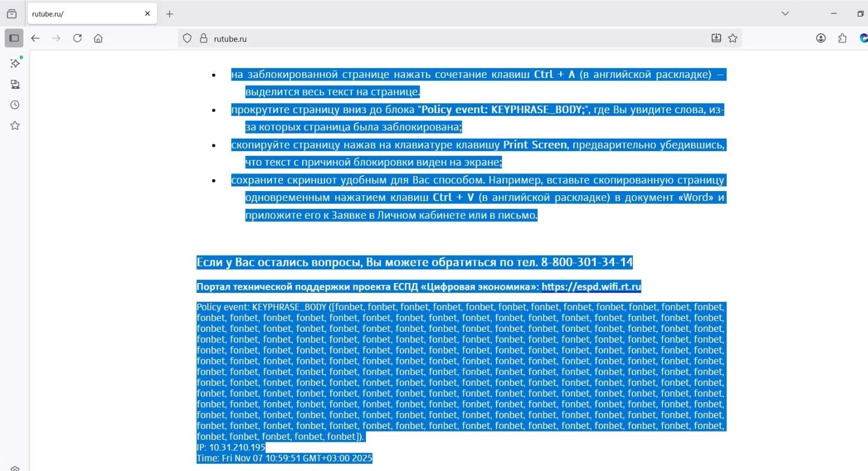The height and width of the screenshot is (471, 868).
Task: Click the Time: Fri Nov 07 line
Action: [x=284, y=459]
